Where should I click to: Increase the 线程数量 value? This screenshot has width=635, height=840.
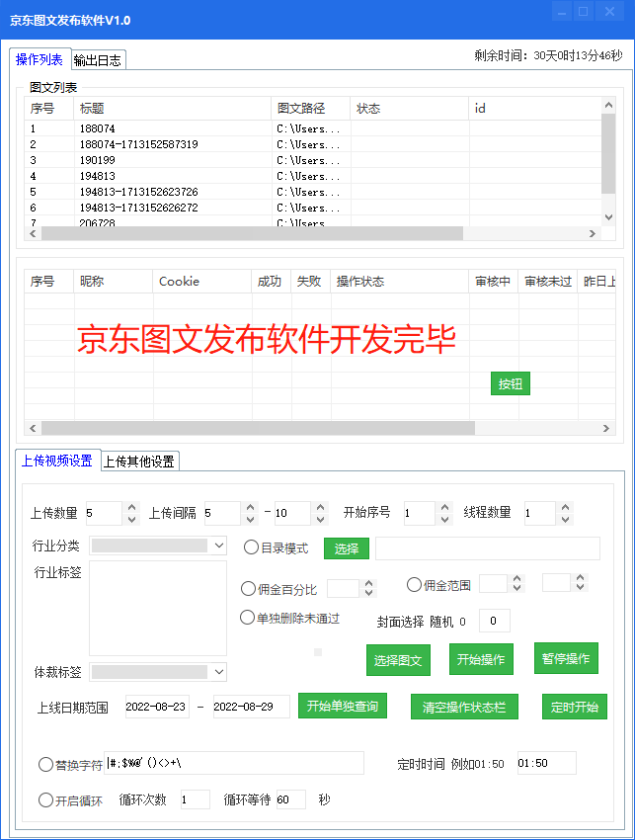[x=566, y=507]
